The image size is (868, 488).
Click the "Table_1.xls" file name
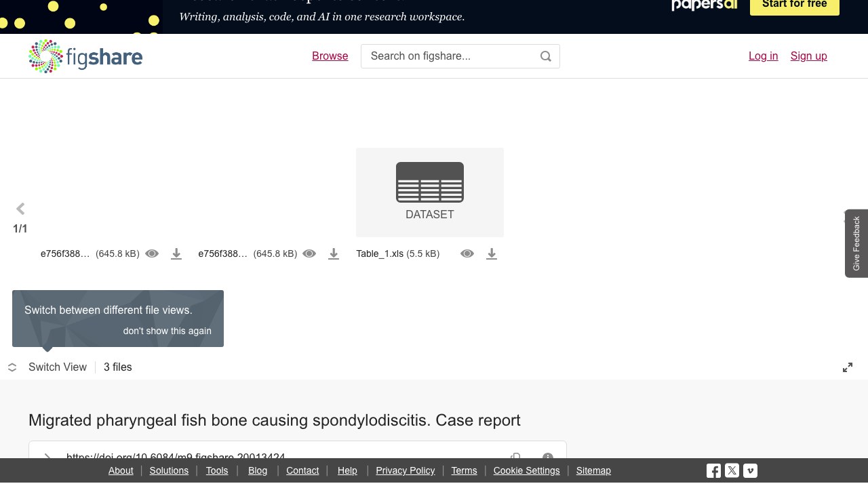(380, 253)
